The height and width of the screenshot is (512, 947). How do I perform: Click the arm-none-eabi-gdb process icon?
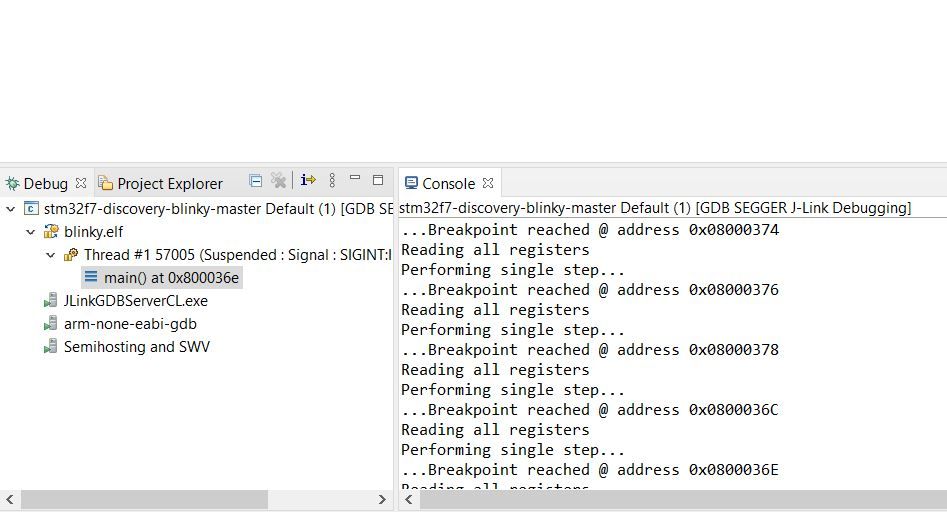pos(51,324)
